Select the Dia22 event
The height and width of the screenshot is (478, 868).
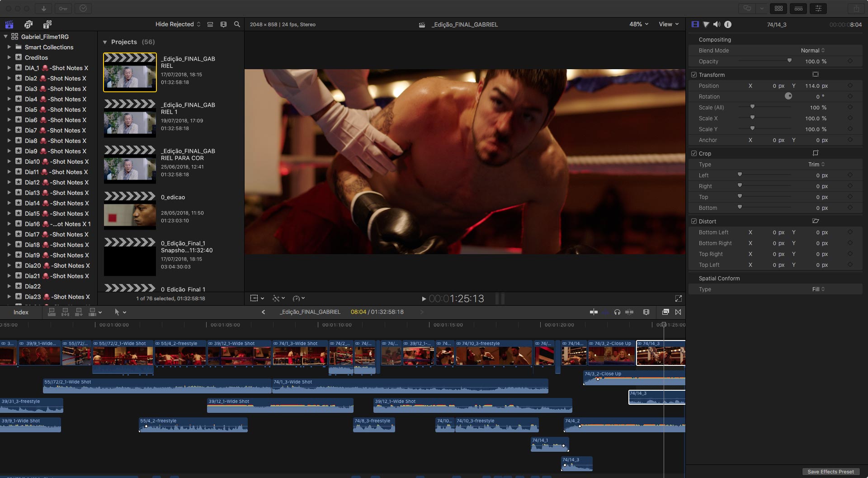pyautogui.click(x=33, y=286)
